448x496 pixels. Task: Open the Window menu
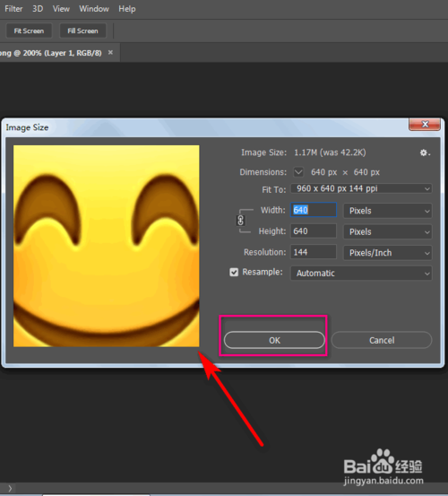click(x=94, y=9)
